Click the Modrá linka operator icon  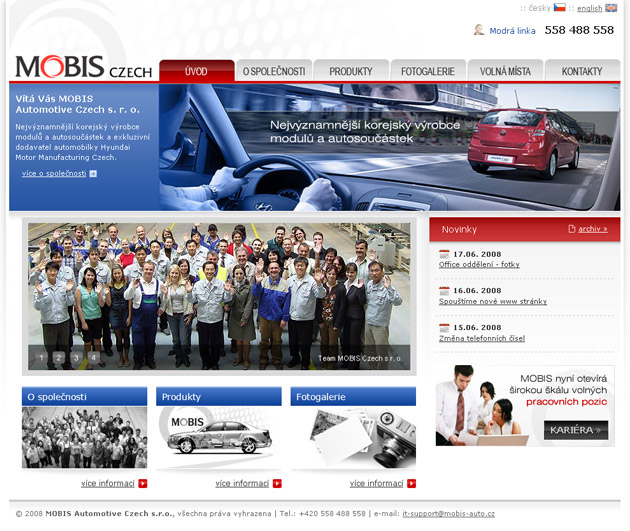click(x=479, y=30)
